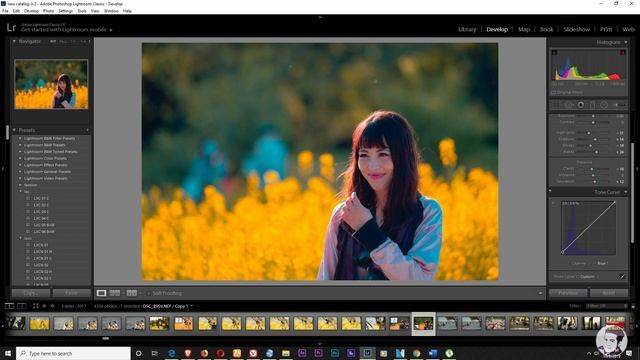Switch to the Map module
640x360 pixels.
coord(524,29)
